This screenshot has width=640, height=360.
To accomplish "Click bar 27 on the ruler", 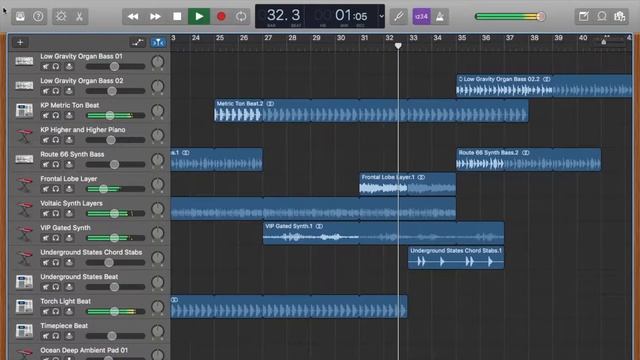I will (268, 38).
